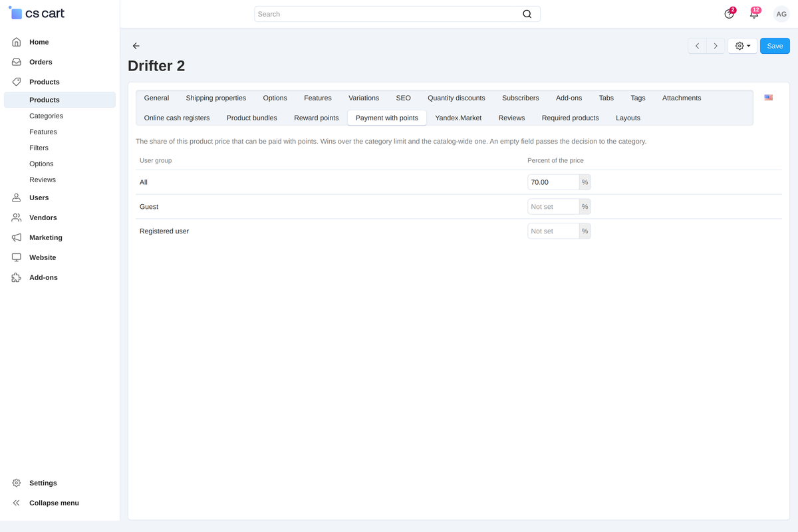Open the Variations tab
Viewport: 798px width, 532px height.
364,98
